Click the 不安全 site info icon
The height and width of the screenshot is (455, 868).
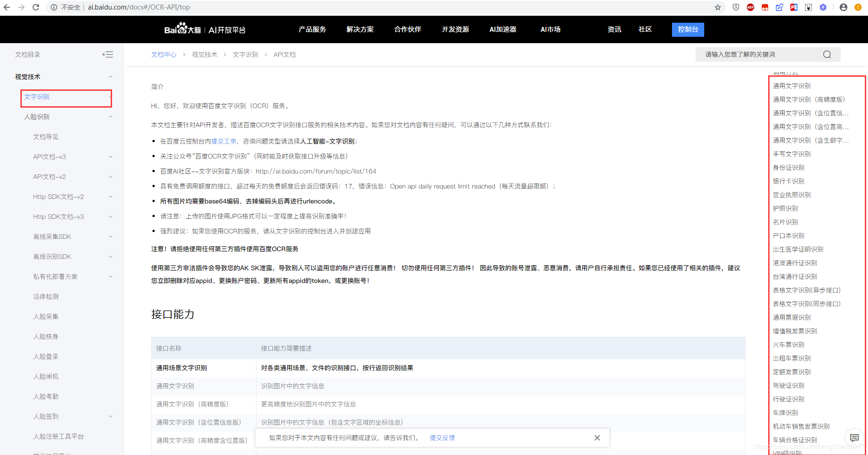(54, 7)
